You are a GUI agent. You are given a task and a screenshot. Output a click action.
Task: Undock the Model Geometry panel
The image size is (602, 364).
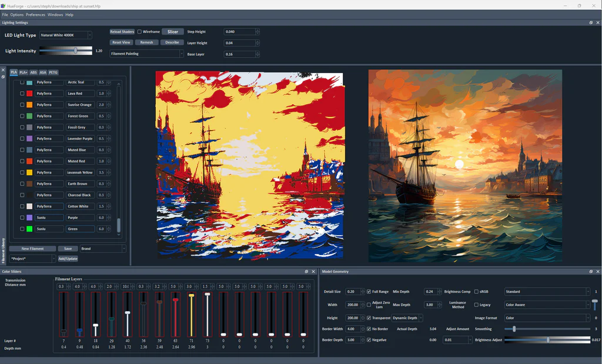(x=591, y=272)
